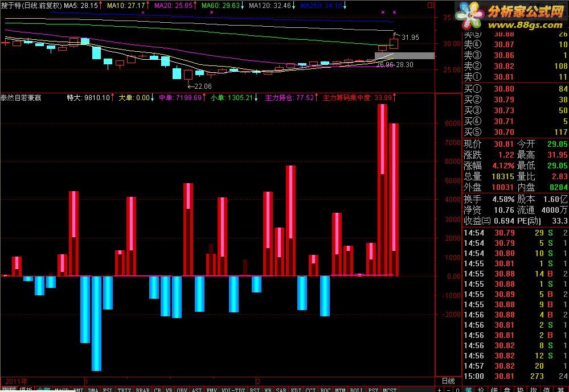Select the SAR indicator tab

(x=280, y=390)
